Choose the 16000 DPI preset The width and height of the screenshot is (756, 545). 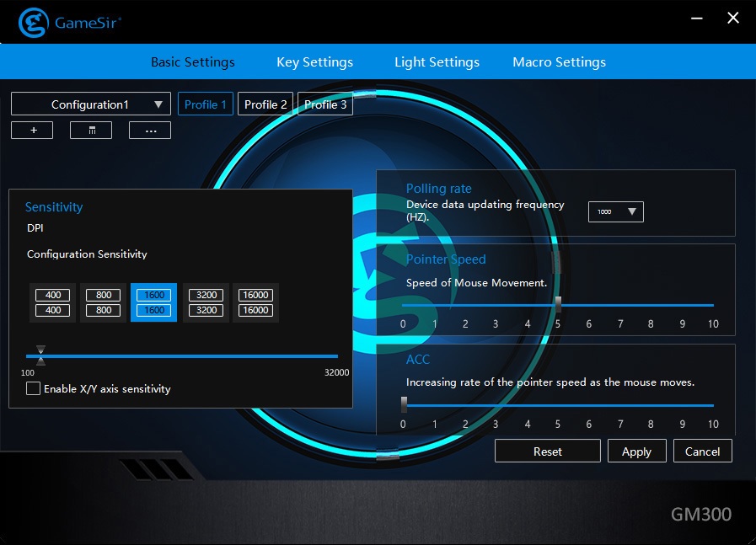tap(255, 302)
